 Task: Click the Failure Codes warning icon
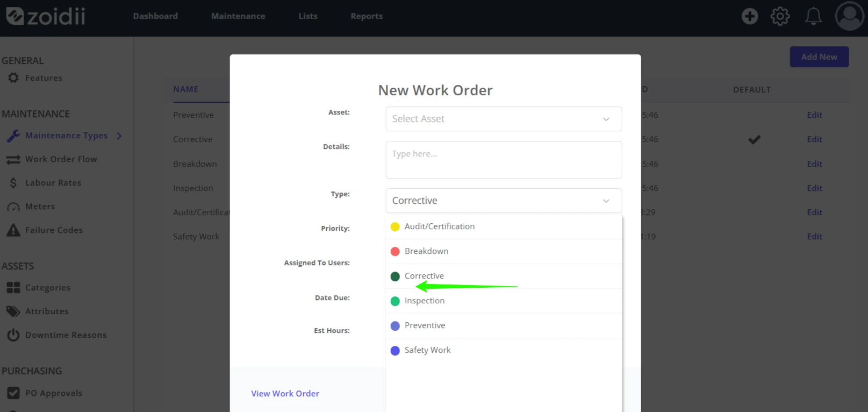click(x=13, y=230)
